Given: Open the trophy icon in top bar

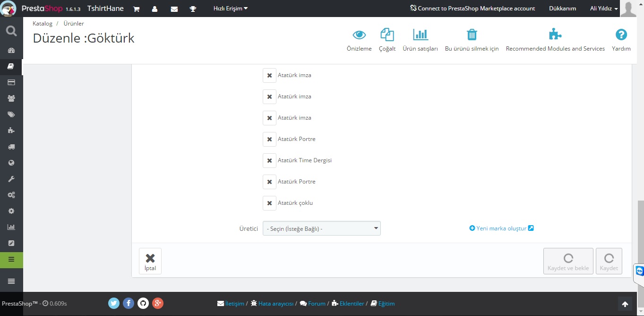Looking at the screenshot, I should pos(193,9).
